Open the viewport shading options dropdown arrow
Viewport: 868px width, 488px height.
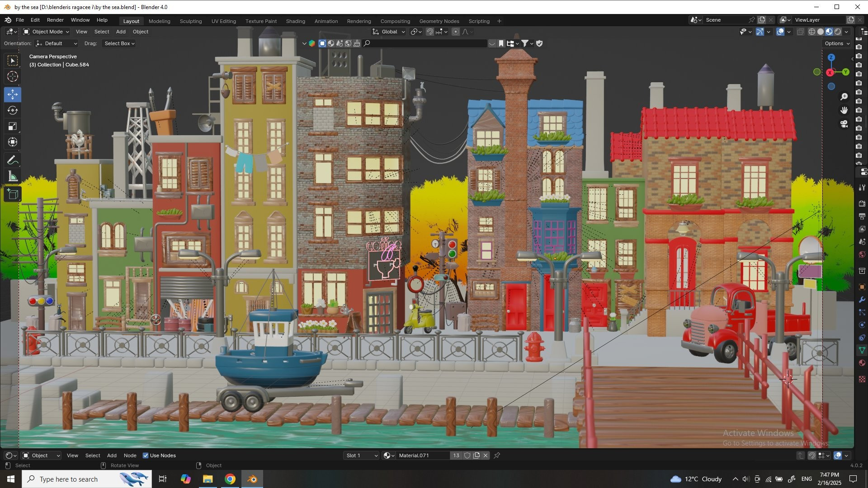click(847, 32)
